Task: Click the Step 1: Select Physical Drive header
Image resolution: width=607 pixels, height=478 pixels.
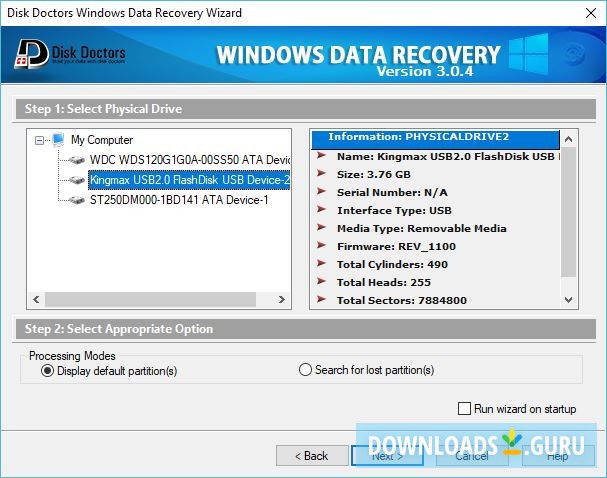Action: (x=306, y=109)
